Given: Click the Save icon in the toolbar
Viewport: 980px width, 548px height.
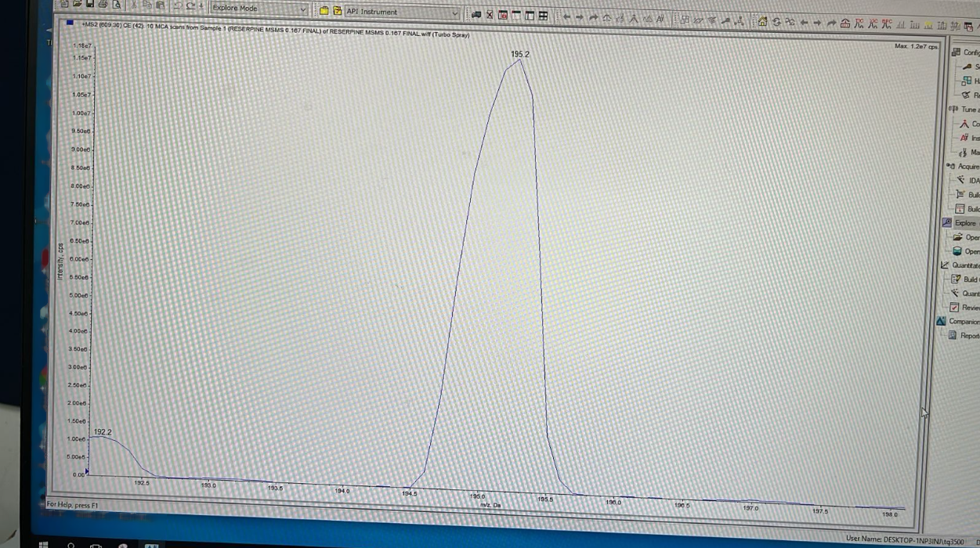Looking at the screenshot, I should pos(89,5).
